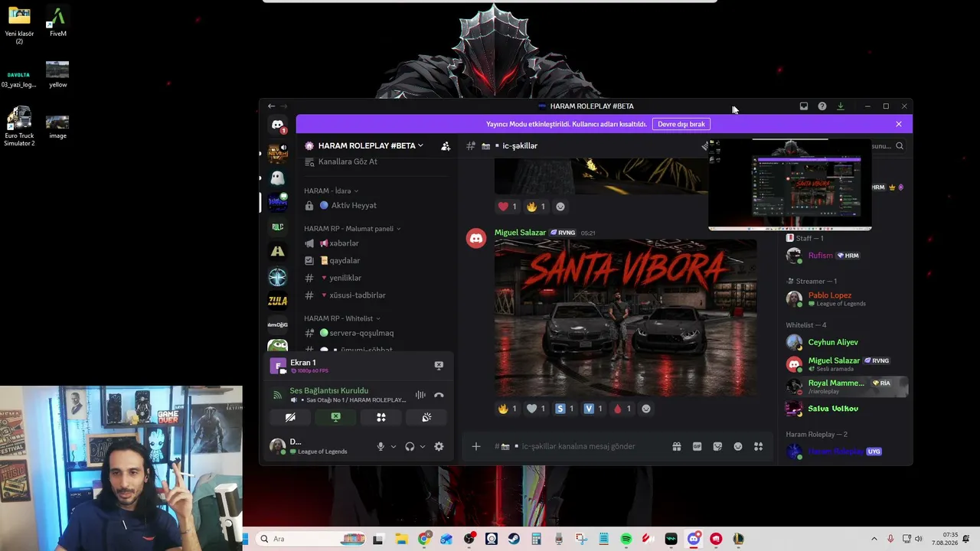This screenshot has width=980, height=551.
Task: Disconnect from the voice channel
Action: (439, 395)
